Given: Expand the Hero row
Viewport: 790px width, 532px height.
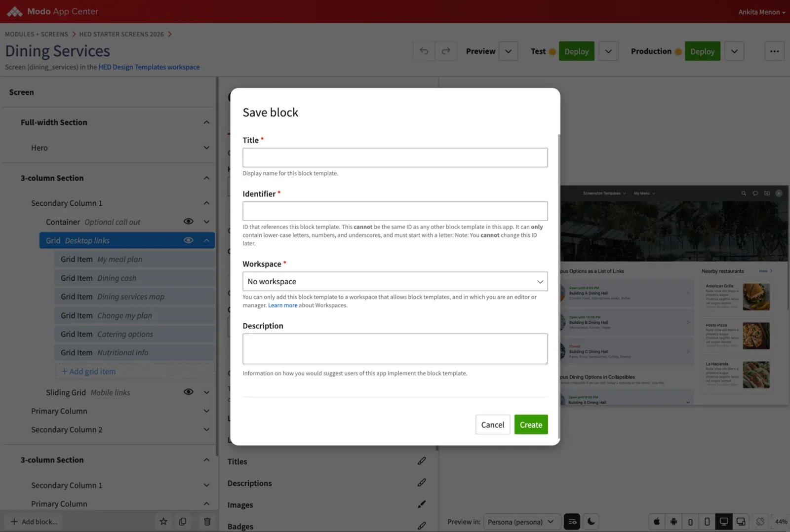Looking at the screenshot, I should coord(206,148).
